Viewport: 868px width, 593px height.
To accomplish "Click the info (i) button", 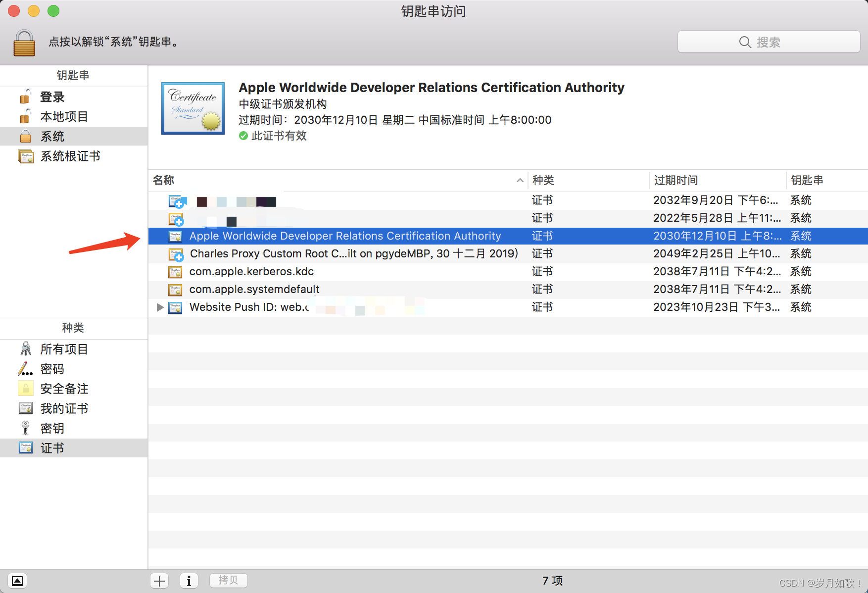I will pyautogui.click(x=189, y=581).
